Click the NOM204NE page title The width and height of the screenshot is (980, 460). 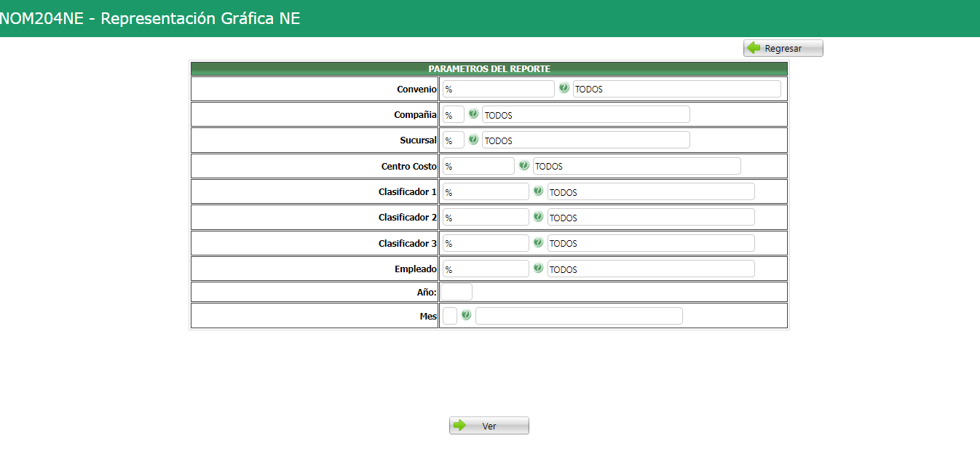click(x=149, y=19)
